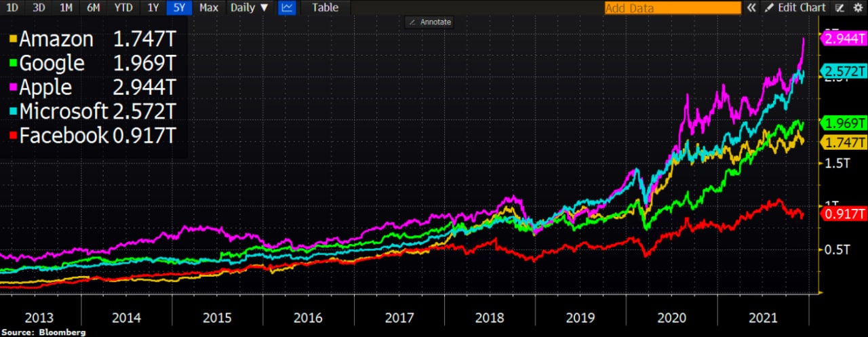Switch to the 6M time range
Screen dimensions: 868x337
click(93, 7)
